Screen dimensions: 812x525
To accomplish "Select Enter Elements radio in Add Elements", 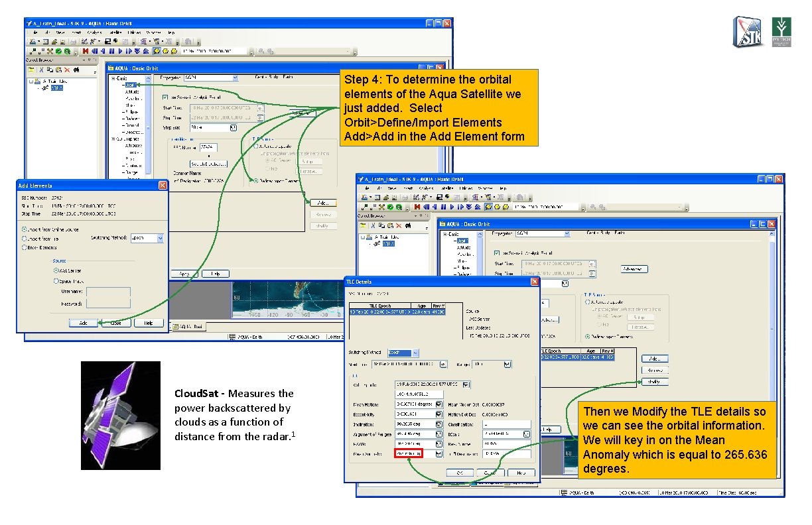I will point(25,247).
